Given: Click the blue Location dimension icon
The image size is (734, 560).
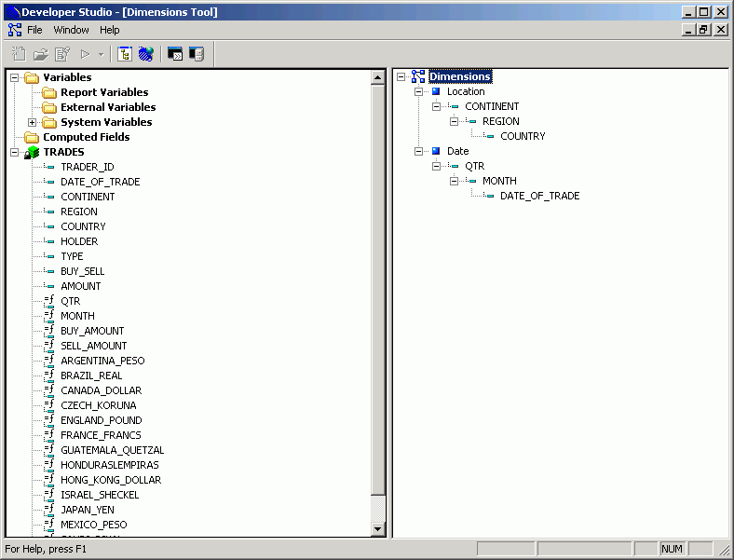Looking at the screenshot, I should [436, 91].
